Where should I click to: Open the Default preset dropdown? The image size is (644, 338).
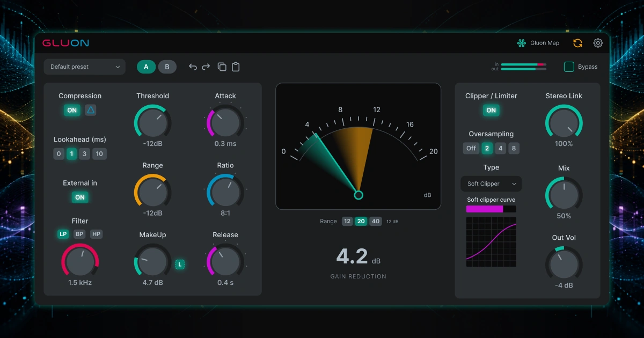point(85,67)
